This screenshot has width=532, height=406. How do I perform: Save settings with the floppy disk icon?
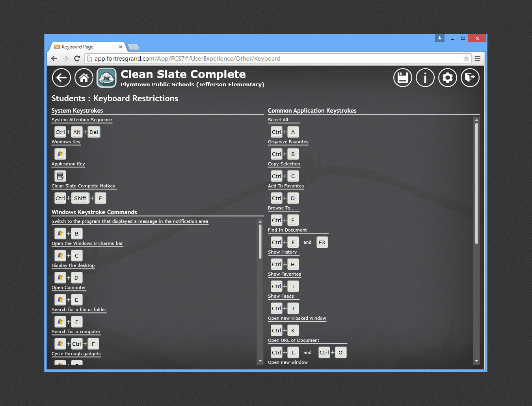pos(402,78)
